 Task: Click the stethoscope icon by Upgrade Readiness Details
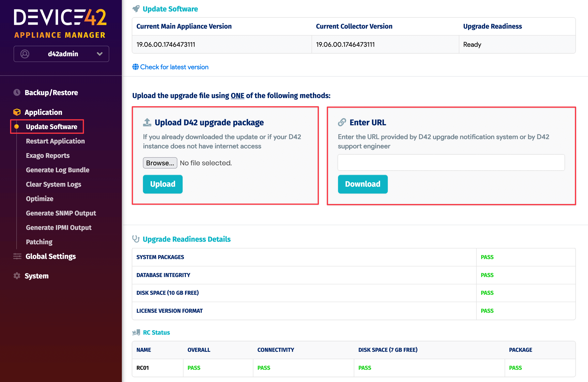coord(136,239)
